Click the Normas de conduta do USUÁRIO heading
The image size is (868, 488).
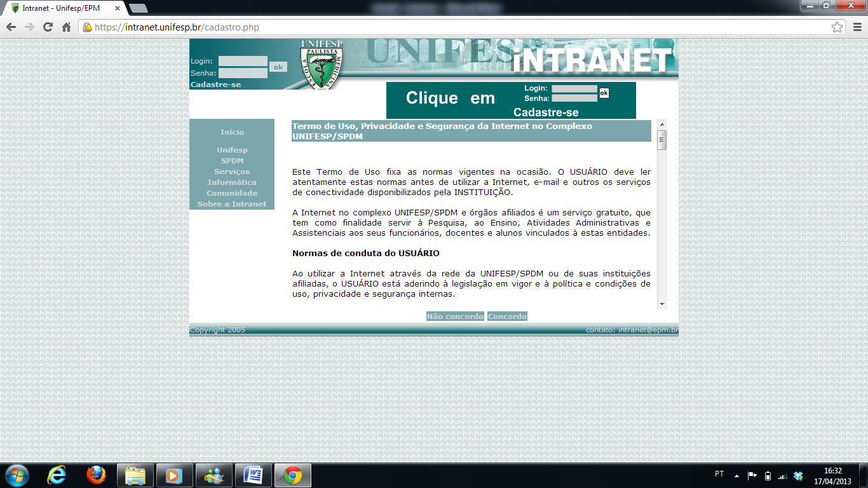coord(365,253)
